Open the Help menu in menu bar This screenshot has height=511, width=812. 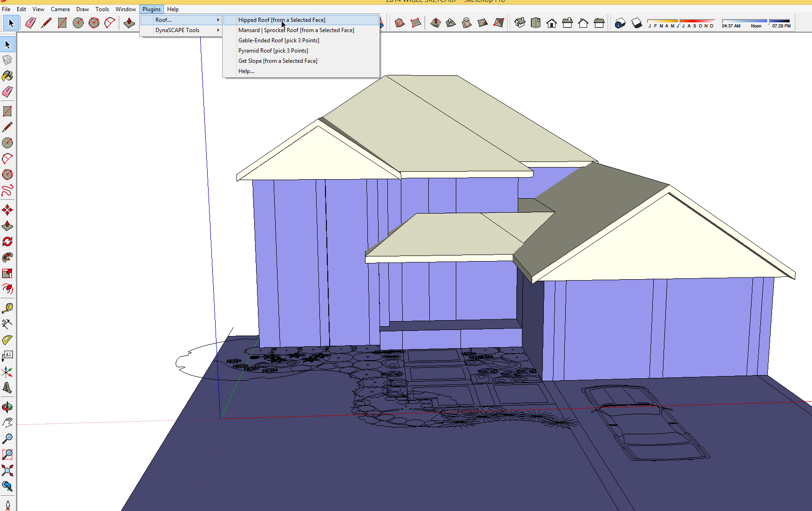(x=173, y=9)
